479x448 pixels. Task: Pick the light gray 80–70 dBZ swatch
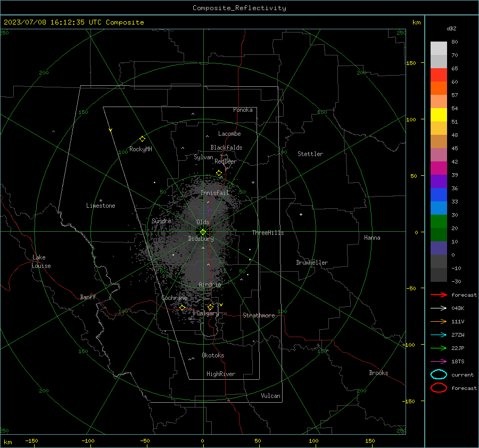click(x=439, y=48)
